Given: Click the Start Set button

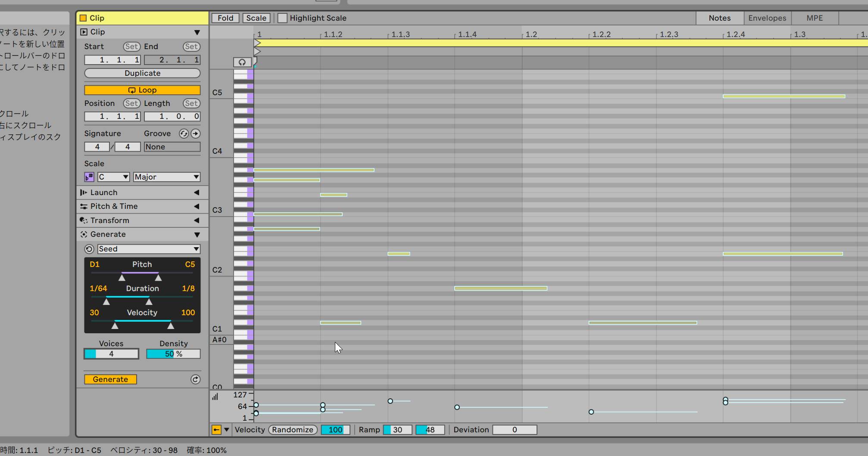Looking at the screenshot, I should point(131,47).
